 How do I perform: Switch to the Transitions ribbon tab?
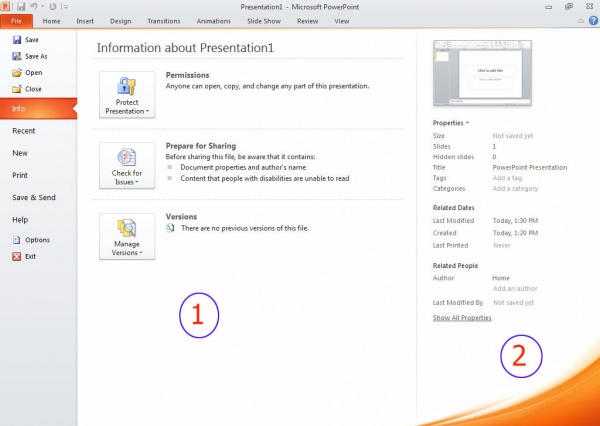coord(164,21)
